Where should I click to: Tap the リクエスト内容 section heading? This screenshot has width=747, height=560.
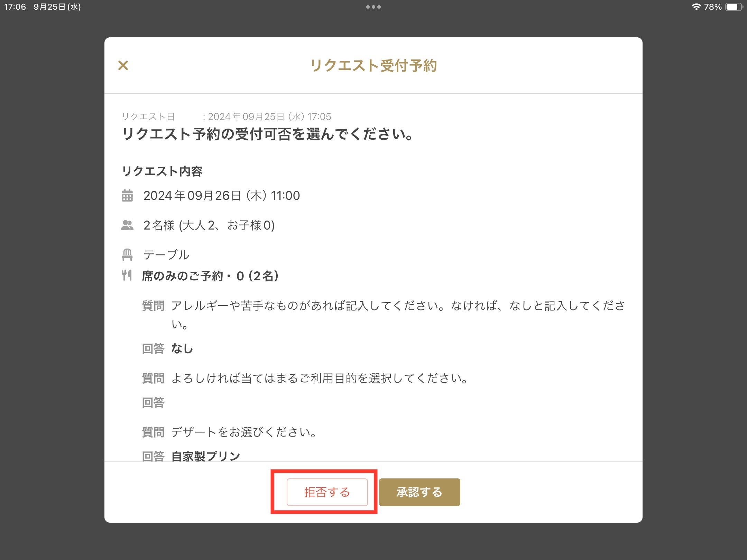click(162, 171)
